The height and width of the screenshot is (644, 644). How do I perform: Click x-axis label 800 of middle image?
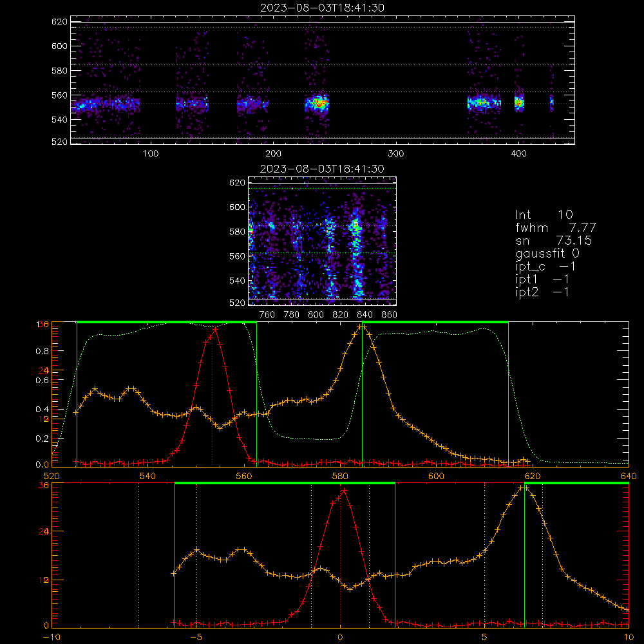point(316,315)
